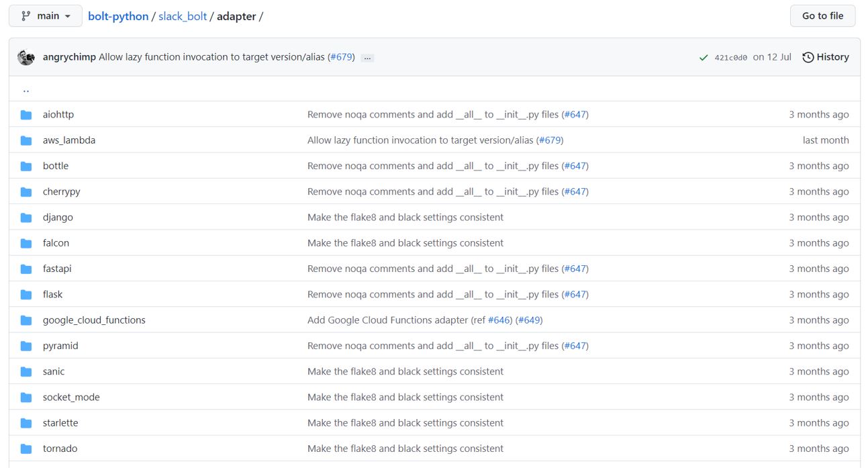The image size is (868, 468).
Task: Open commit hash 421c0d0
Action: (x=730, y=58)
